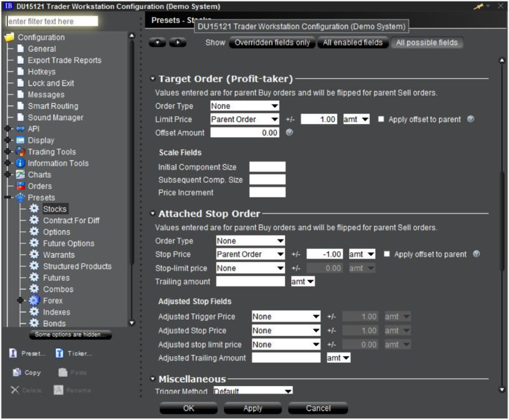Open help icon beside Offset Amount
The width and height of the screenshot is (509, 420).
click(289, 132)
